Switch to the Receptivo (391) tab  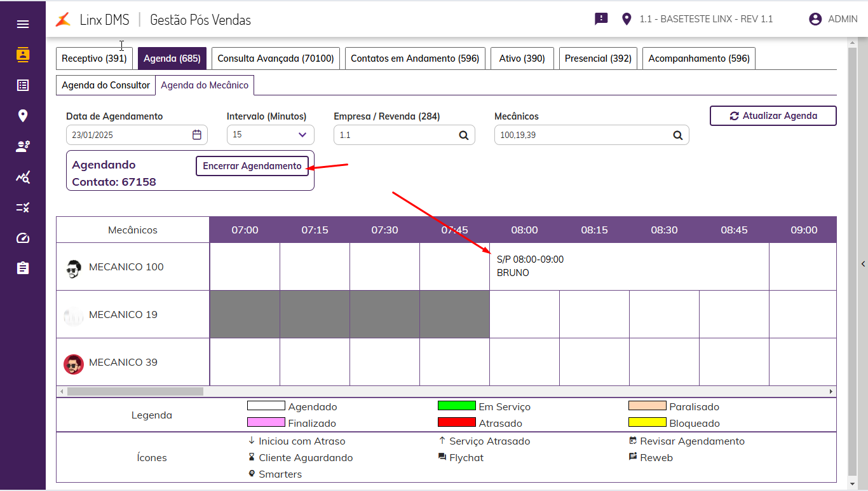(x=94, y=59)
